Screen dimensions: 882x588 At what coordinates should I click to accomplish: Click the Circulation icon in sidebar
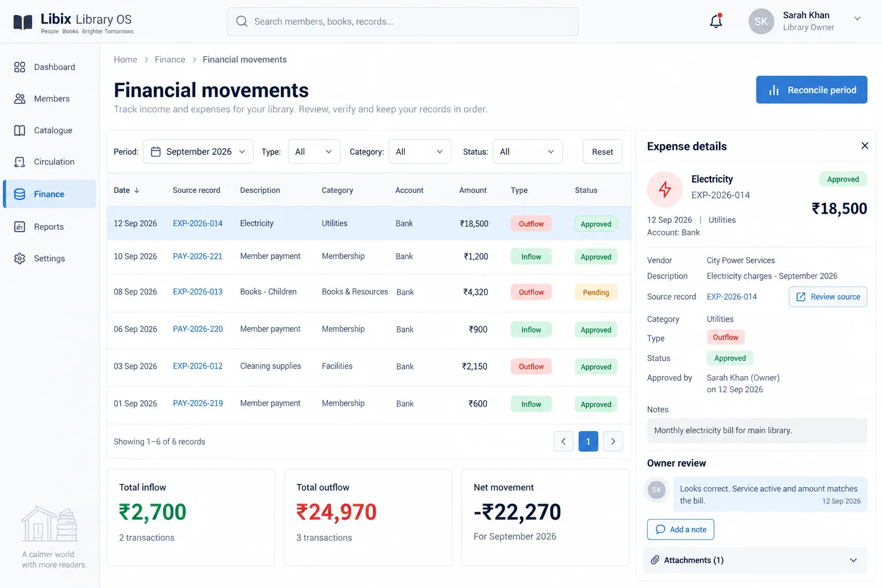pyautogui.click(x=20, y=162)
